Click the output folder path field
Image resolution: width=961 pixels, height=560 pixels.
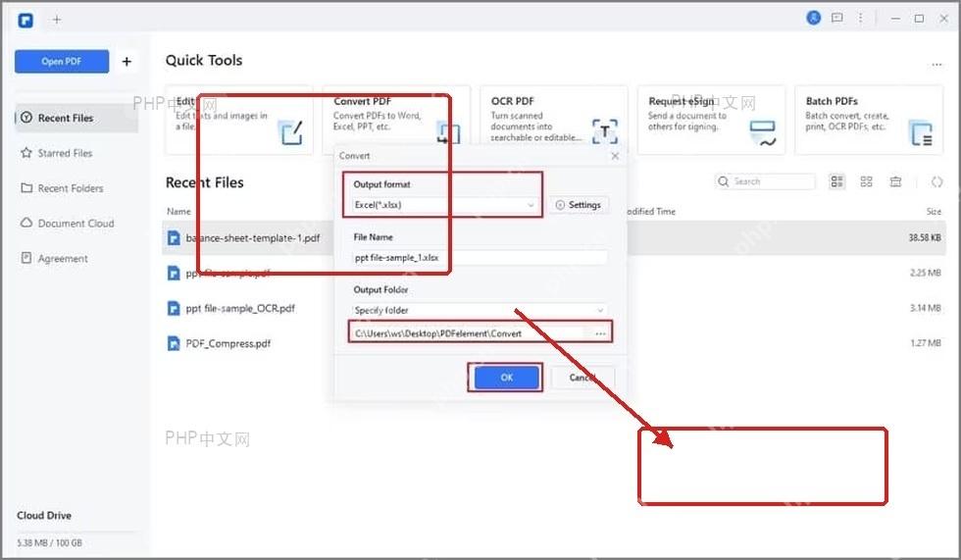tap(469, 333)
